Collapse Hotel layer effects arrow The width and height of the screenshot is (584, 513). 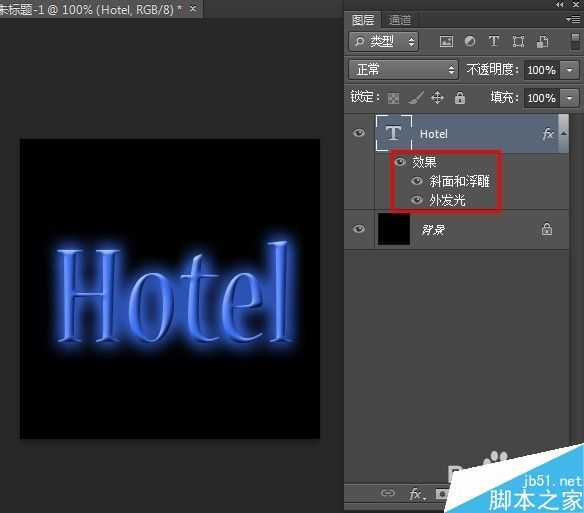(564, 133)
